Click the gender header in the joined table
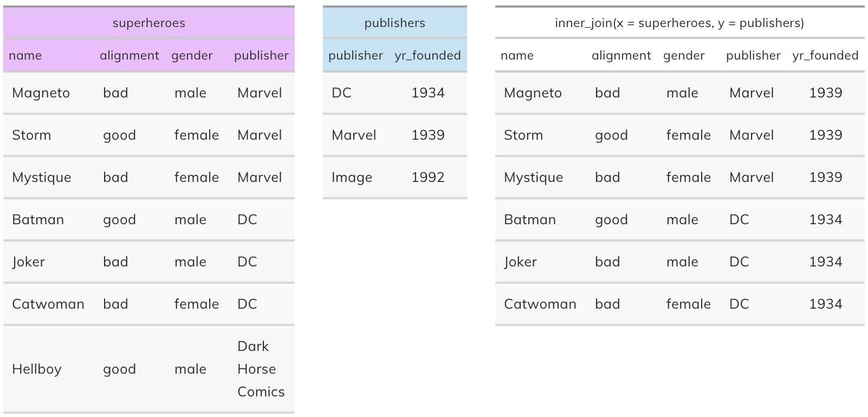Screen dimensions: 868x417 point(684,55)
